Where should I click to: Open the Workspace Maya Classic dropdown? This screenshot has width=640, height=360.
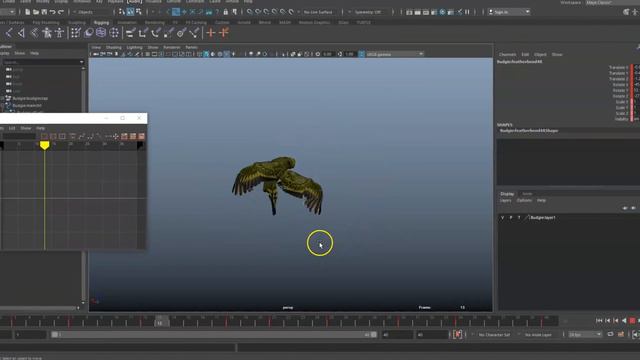pyautogui.click(x=612, y=2)
